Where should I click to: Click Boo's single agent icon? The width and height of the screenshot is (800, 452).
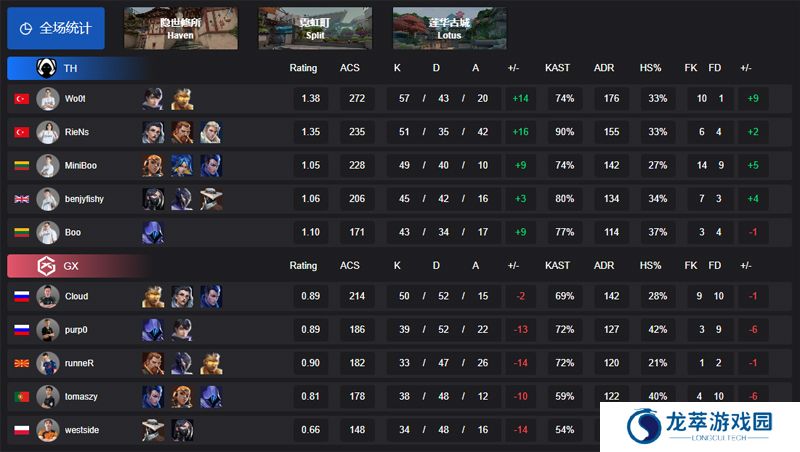click(153, 233)
